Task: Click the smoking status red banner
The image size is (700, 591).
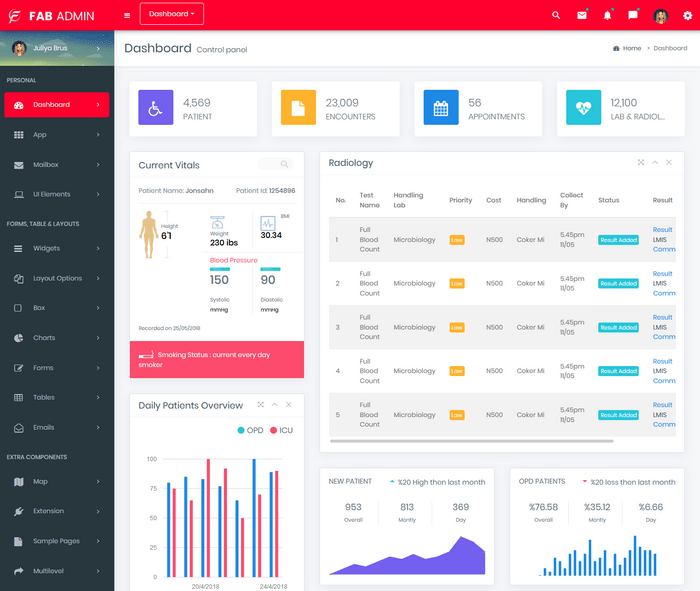Action: (217, 360)
